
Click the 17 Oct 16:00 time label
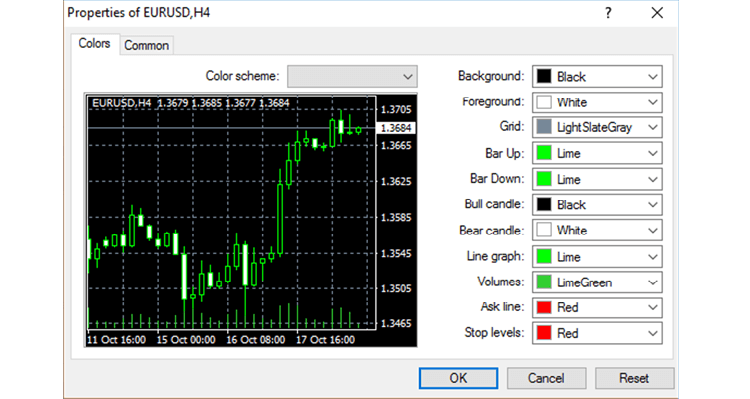(x=325, y=340)
